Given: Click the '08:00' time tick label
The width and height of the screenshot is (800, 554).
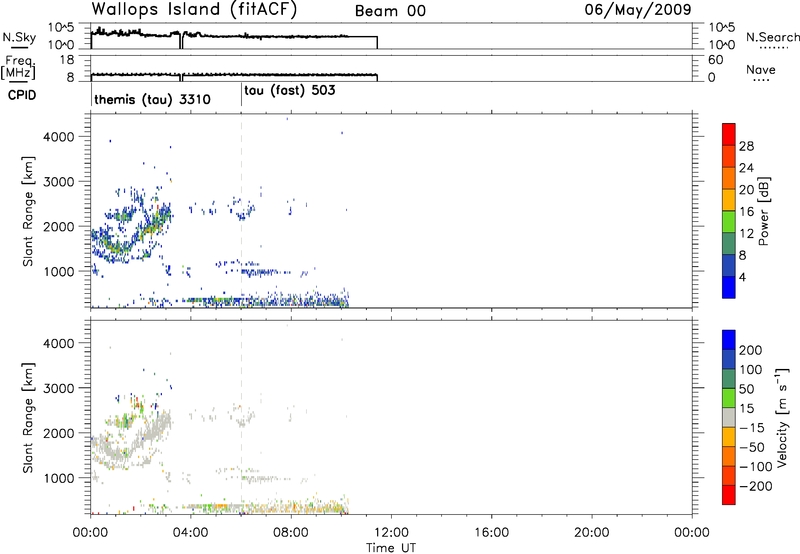Looking at the screenshot, I should coord(291,533).
